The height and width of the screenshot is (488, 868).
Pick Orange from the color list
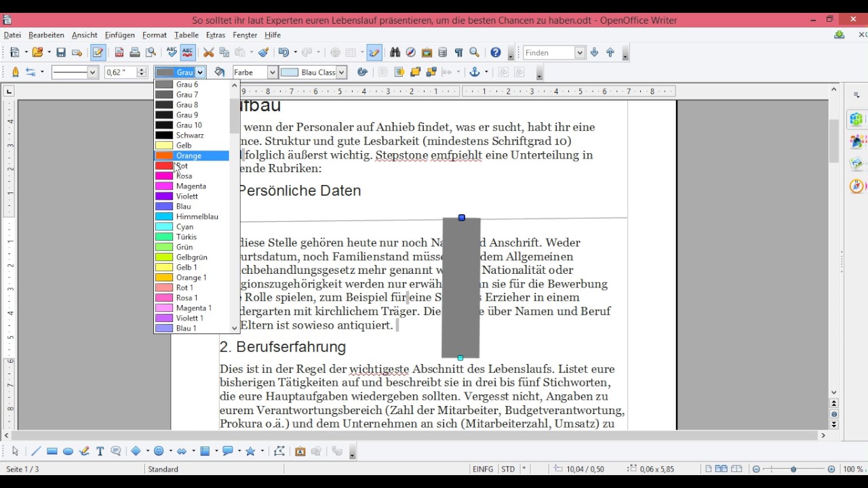pos(192,155)
